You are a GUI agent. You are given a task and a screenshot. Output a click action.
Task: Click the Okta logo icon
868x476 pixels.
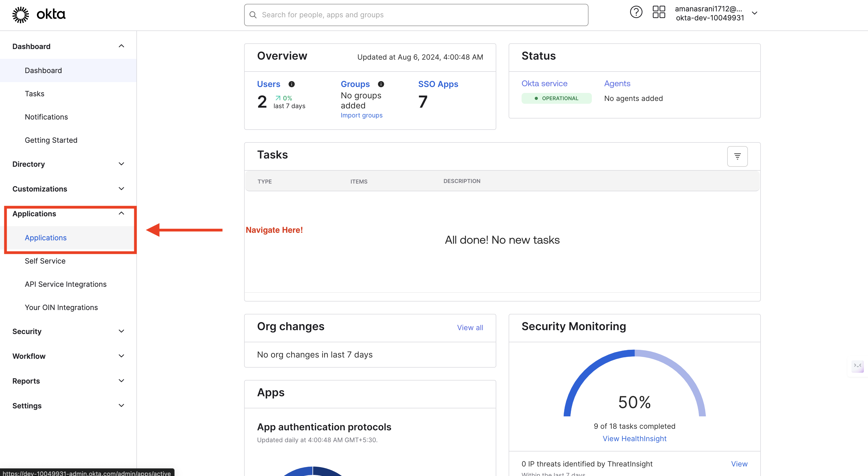tap(21, 15)
